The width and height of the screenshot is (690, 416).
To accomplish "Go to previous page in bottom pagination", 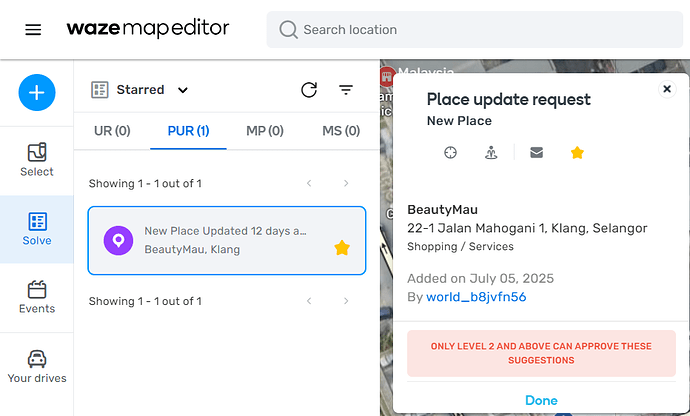I will point(309,301).
